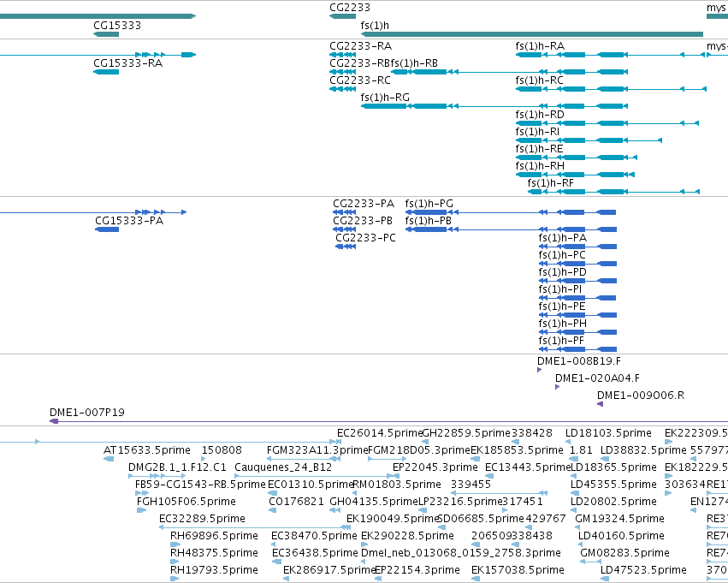728x583 pixels.
Task: Click the CG15333-RA transcript label
Action: 127,63
